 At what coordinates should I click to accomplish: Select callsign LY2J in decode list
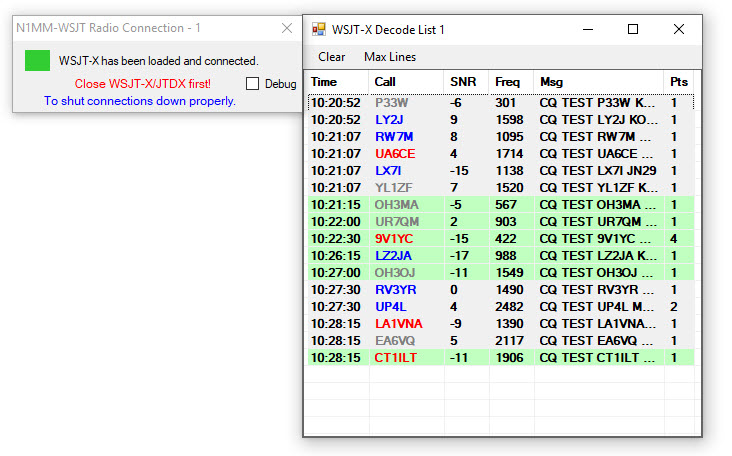[389, 120]
